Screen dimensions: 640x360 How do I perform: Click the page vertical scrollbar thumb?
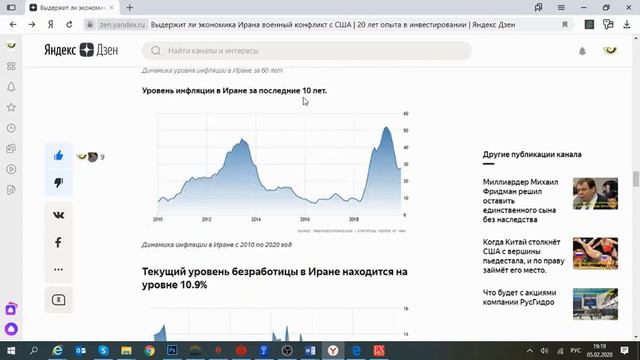pos(636,178)
